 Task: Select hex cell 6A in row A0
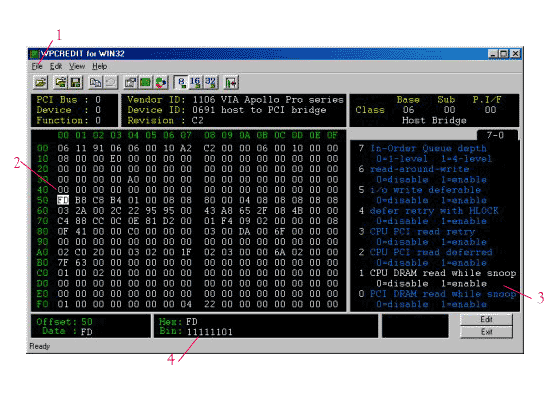click(x=280, y=252)
